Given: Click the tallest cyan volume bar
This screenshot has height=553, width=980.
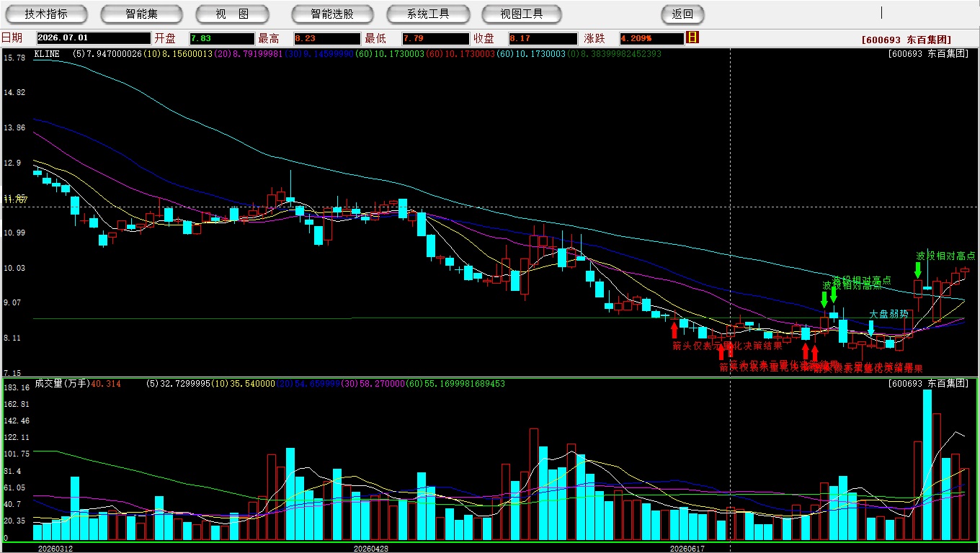Looking at the screenshot, I should pyautogui.click(x=927, y=464).
